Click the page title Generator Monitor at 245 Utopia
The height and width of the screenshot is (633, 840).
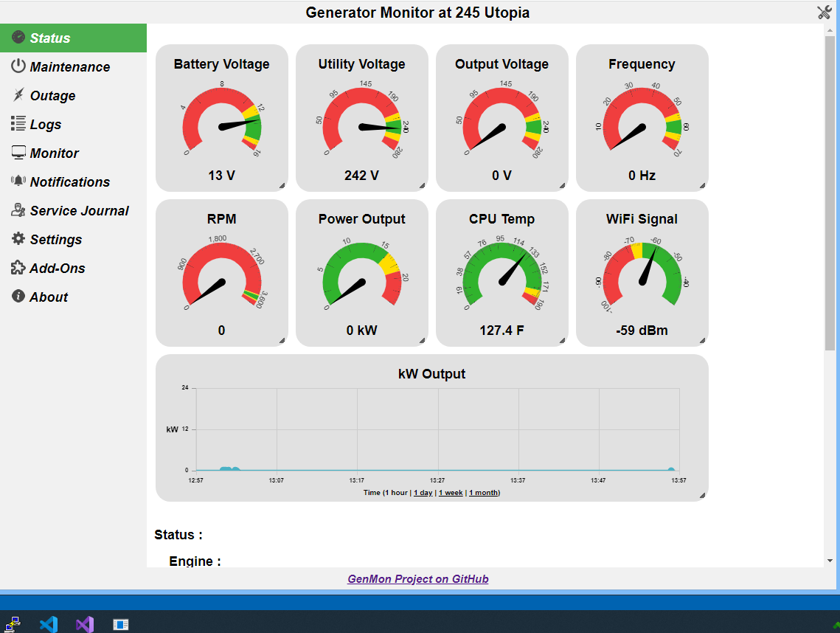tap(417, 13)
